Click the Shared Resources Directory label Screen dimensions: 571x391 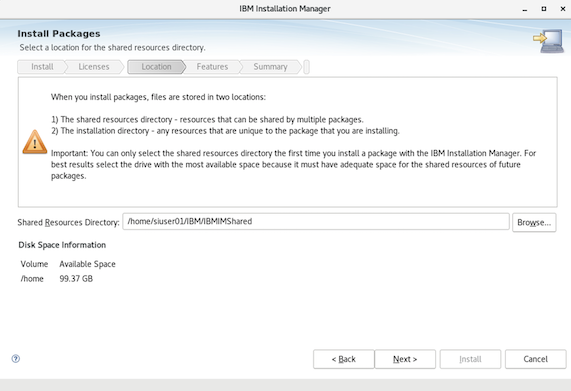(68, 222)
